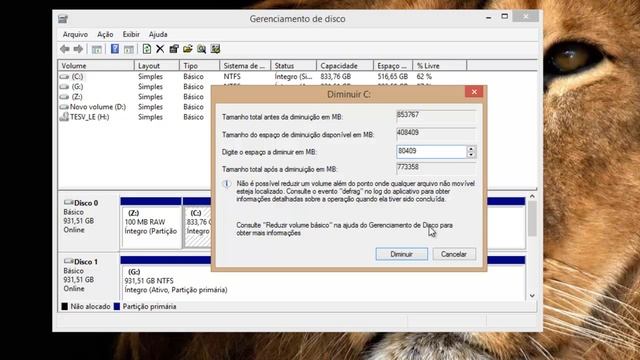The width and height of the screenshot is (640, 360).
Task: Click the size after shrink field 773358
Action: pyautogui.click(x=436, y=167)
